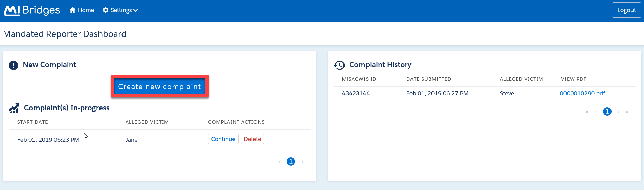This screenshot has height=190, width=644.
Task: Click the Settings gear icon
Action: (106, 10)
